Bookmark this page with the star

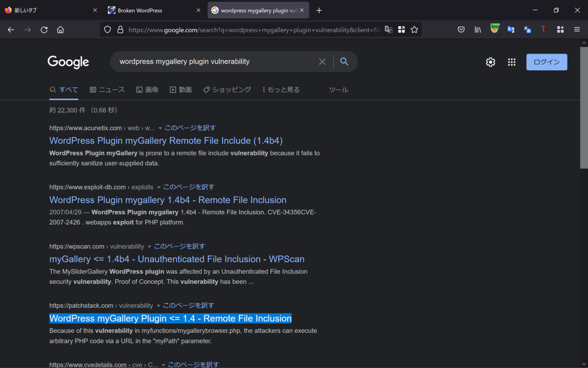point(414,29)
